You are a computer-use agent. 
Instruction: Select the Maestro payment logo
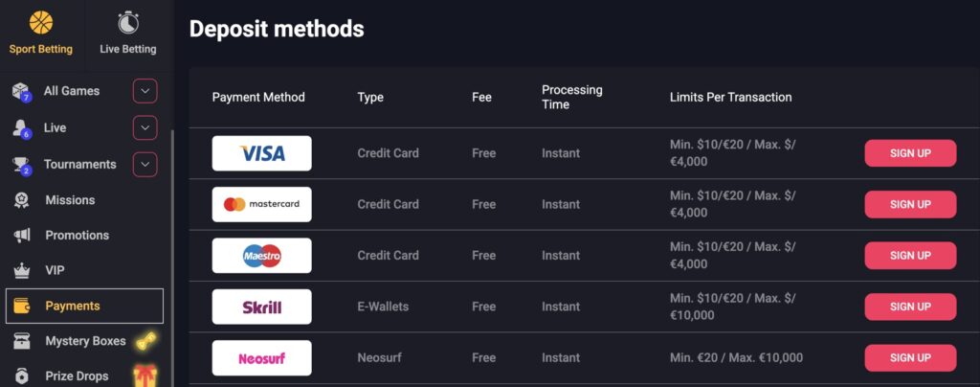262,256
